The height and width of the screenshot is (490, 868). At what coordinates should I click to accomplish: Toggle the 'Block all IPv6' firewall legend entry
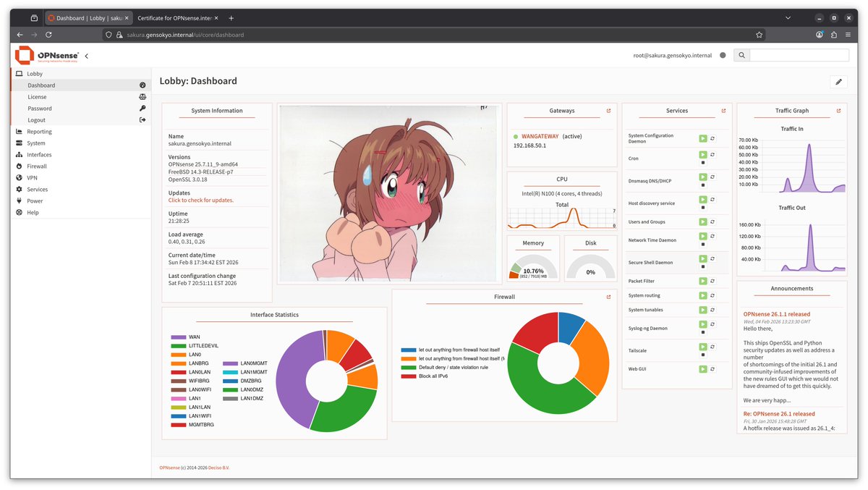(424, 376)
